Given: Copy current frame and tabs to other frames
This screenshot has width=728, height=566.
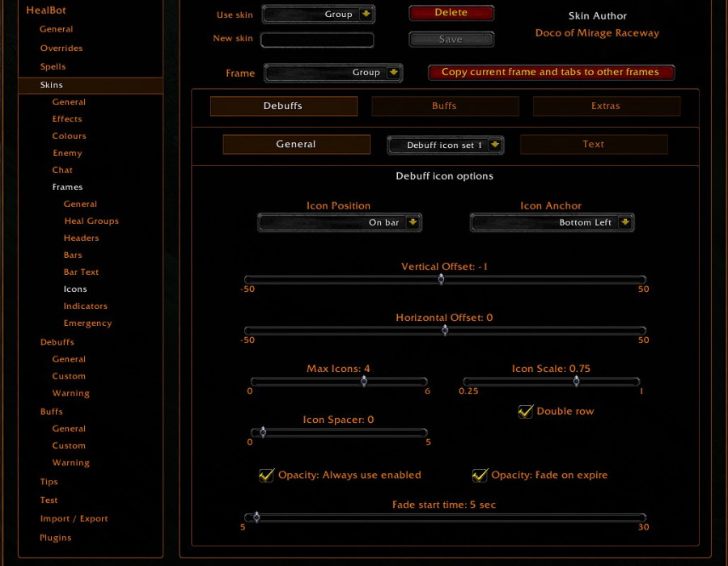Looking at the screenshot, I should [551, 73].
